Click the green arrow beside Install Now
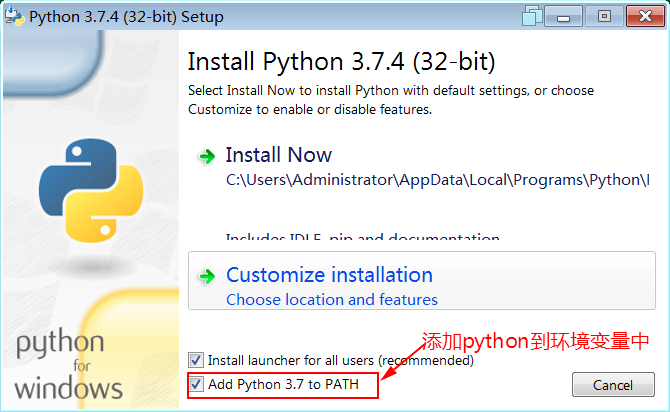The image size is (670, 412). tap(207, 156)
